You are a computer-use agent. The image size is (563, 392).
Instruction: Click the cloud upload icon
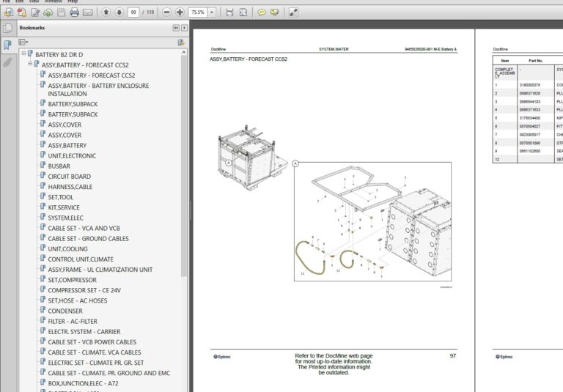48,12
